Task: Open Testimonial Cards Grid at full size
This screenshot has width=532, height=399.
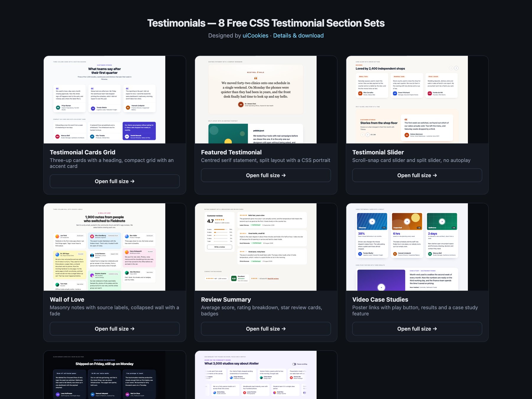Action: tap(115, 181)
